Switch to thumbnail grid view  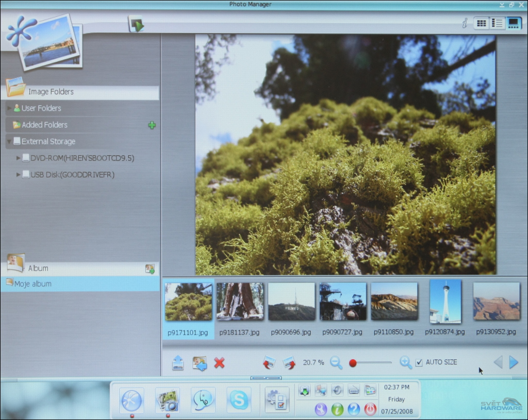pyautogui.click(x=482, y=23)
